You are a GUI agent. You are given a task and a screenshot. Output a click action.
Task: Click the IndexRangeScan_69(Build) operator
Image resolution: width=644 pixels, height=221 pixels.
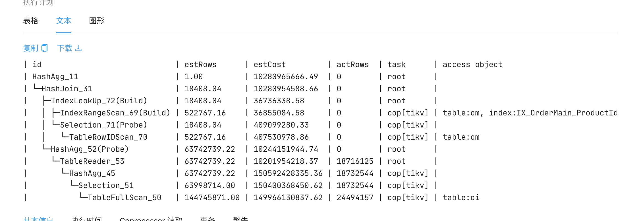pyautogui.click(x=115, y=113)
